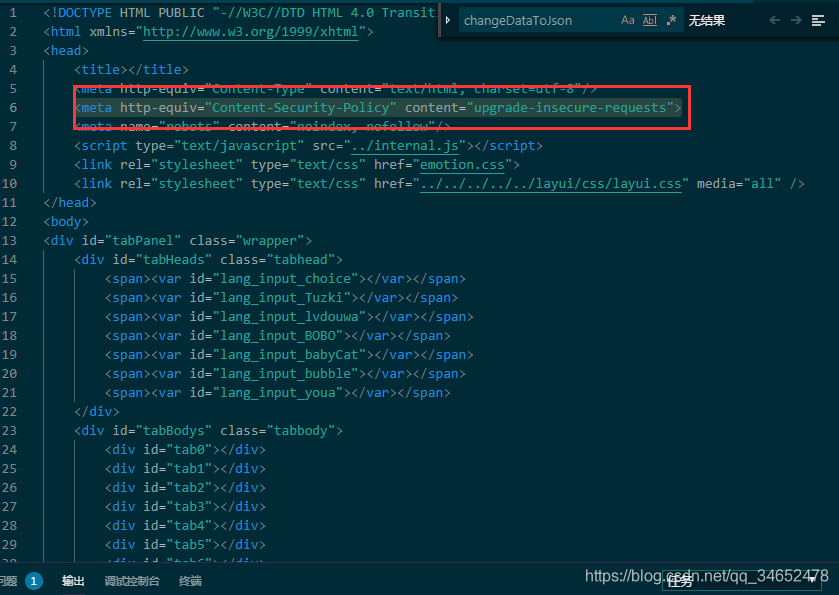Click the lang_input_Tuzki id text
This screenshot has height=595, width=839.
pyautogui.click(x=282, y=298)
